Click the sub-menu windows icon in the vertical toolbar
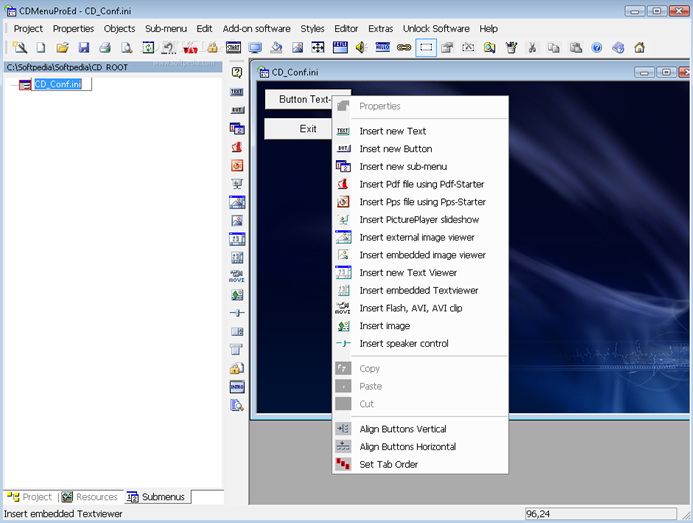Viewport: 693px width, 523px height. coord(237,129)
